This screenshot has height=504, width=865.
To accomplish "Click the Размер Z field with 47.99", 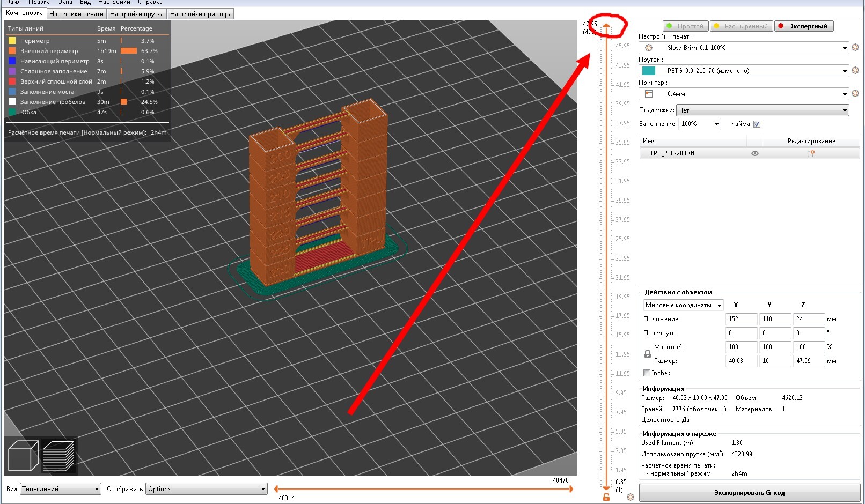I will coord(809,361).
